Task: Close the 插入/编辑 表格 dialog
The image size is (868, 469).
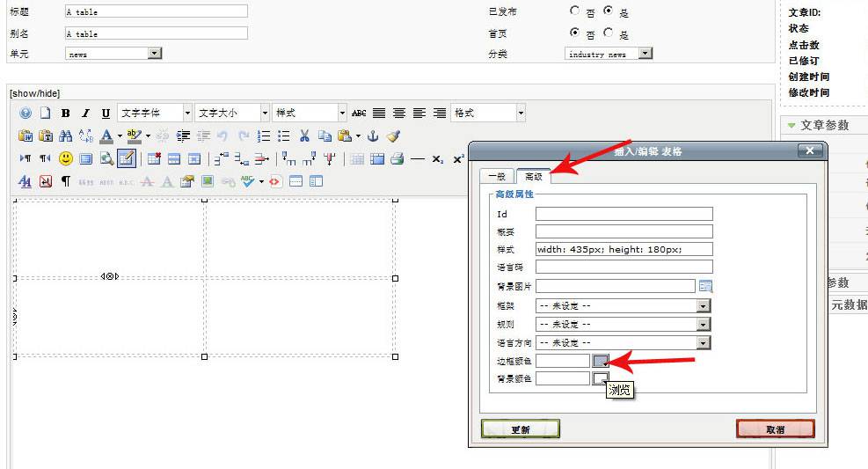Action: (x=809, y=150)
